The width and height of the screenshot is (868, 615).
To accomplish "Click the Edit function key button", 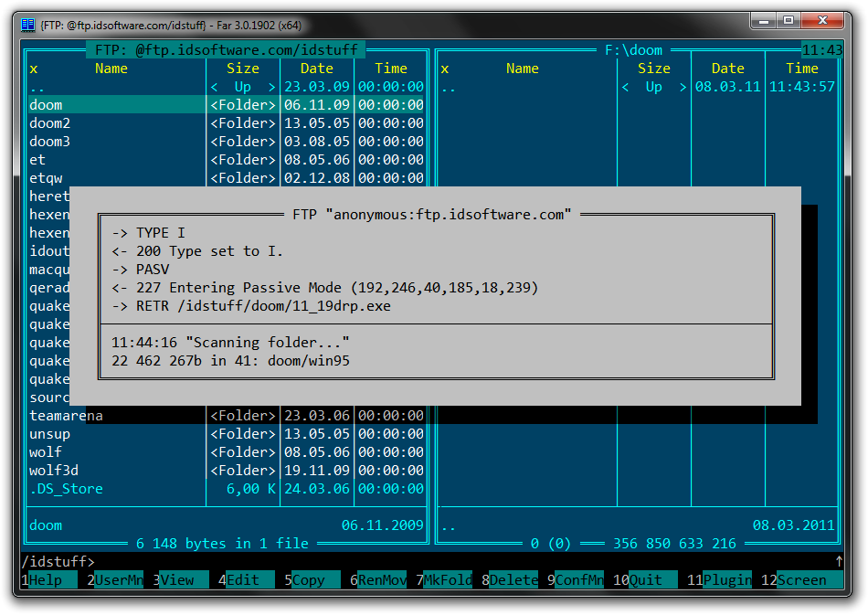I will coord(250,579).
